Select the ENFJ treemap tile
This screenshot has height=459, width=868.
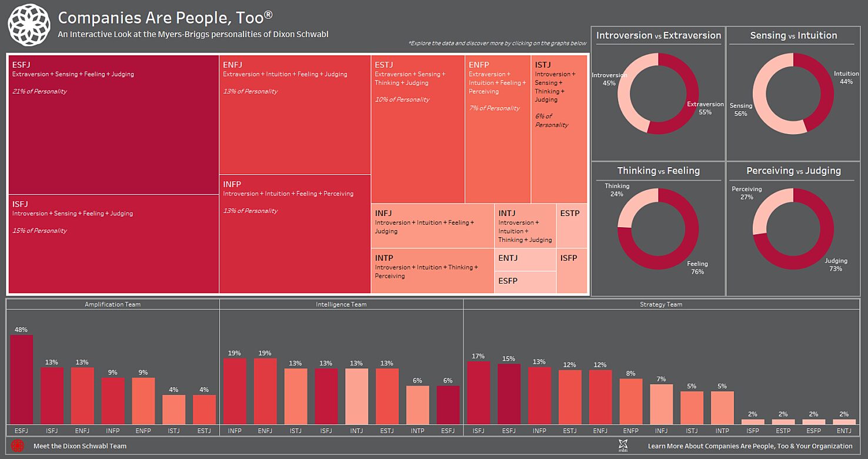coord(295,115)
